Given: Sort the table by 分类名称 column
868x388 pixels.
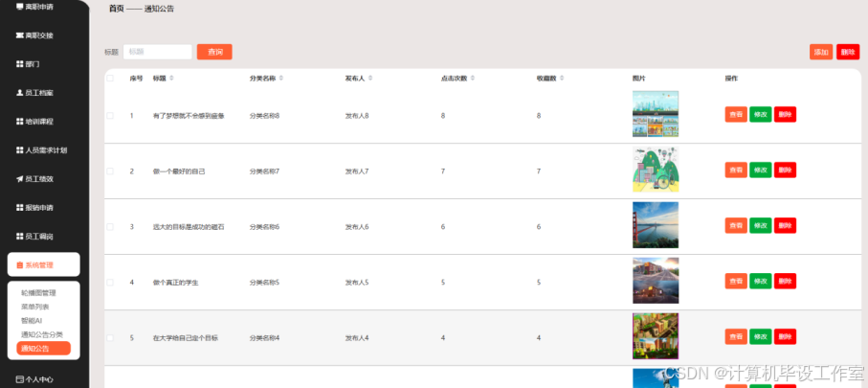Looking at the screenshot, I should click(x=281, y=79).
